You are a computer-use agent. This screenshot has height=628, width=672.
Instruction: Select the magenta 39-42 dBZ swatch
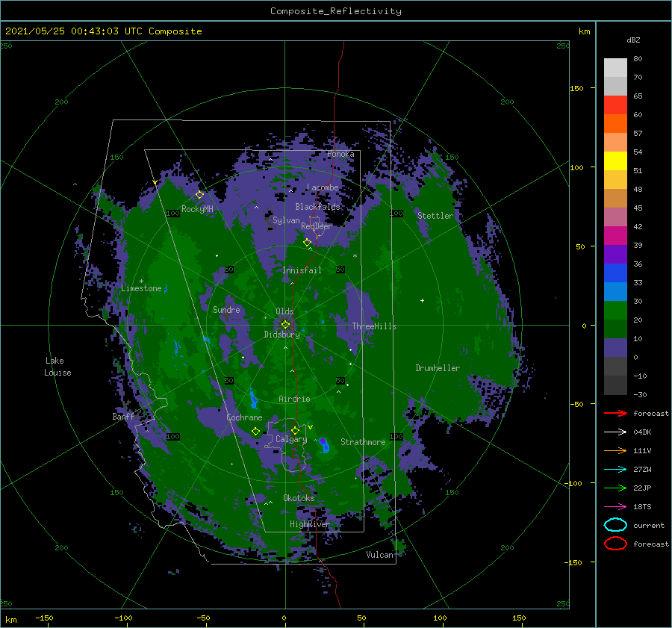[615, 236]
